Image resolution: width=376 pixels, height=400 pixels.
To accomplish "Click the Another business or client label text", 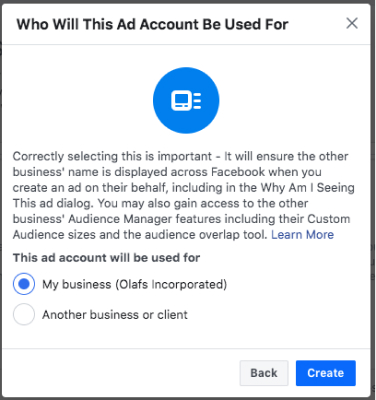I will (115, 315).
